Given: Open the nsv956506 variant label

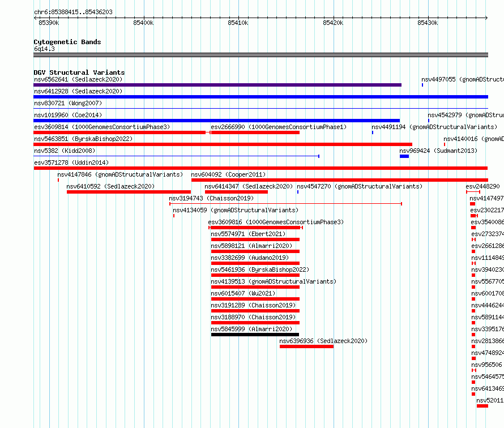Looking at the screenshot, I should click(486, 365).
